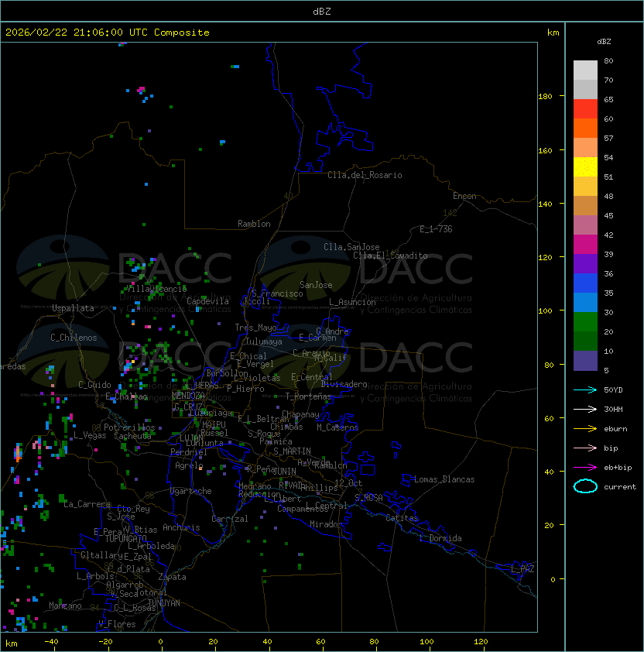Viewport: 644px width, 652px height.
Task: Click the MENDOZA city label on map
Action: [x=189, y=396]
